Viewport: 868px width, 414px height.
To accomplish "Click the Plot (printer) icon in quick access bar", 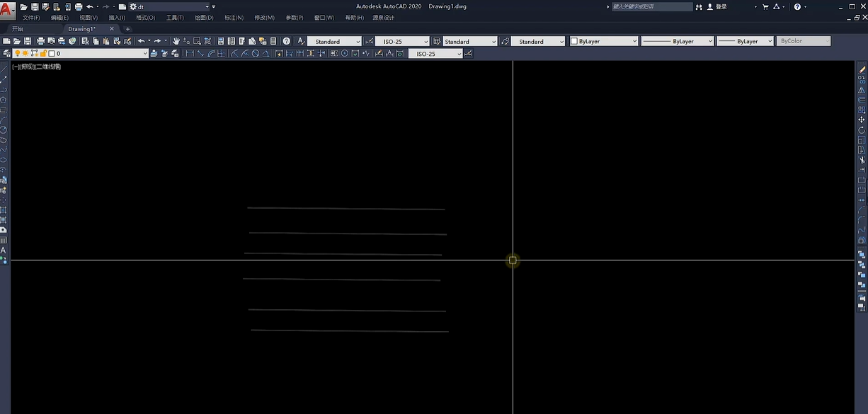I will [79, 6].
